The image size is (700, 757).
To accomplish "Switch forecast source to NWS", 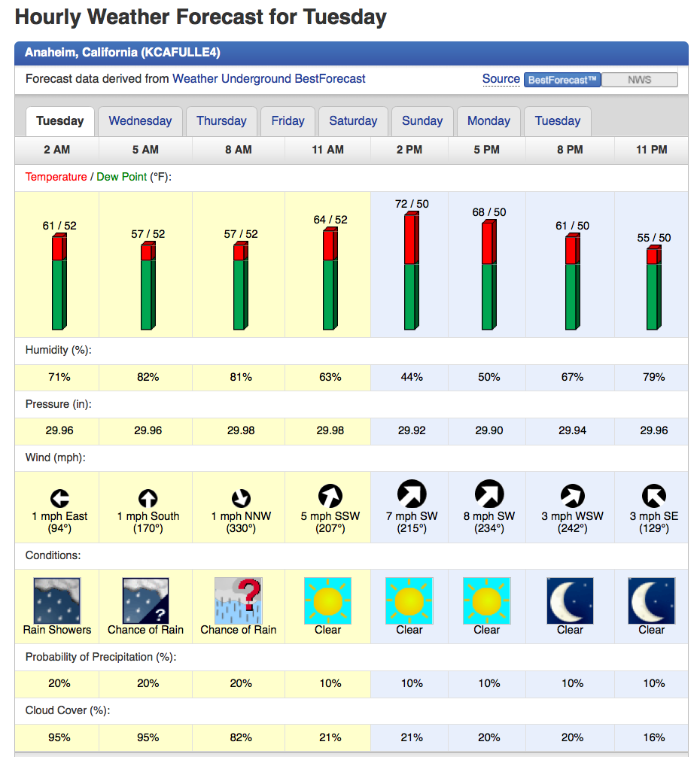I will click(x=640, y=80).
